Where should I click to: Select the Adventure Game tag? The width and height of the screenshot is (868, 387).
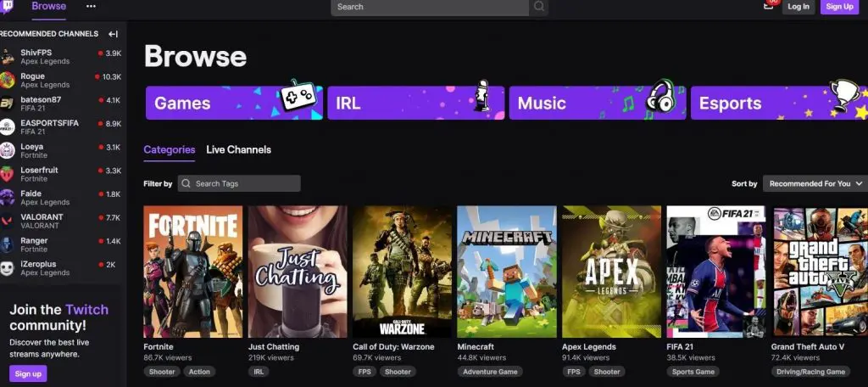[491, 372]
